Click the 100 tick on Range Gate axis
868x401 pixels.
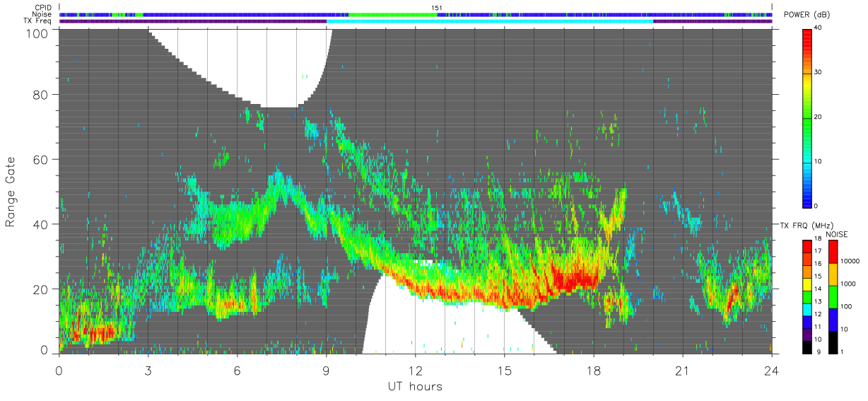[37, 33]
